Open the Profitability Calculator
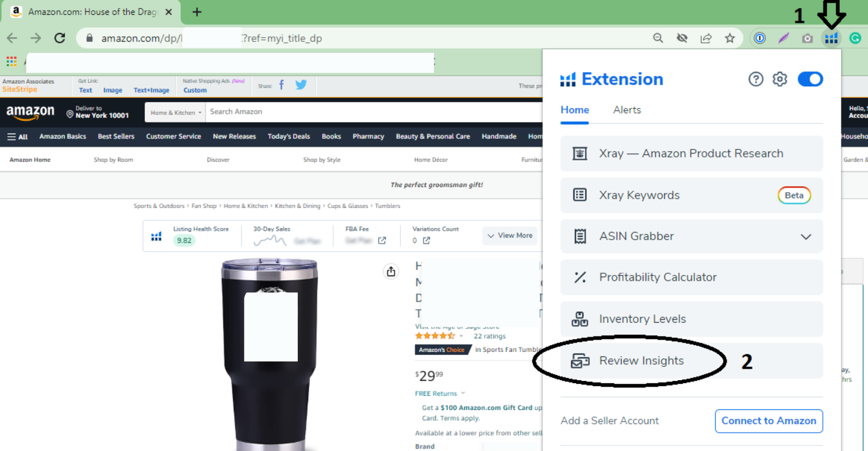The image size is (868, 451). click(x=691, y=277)
